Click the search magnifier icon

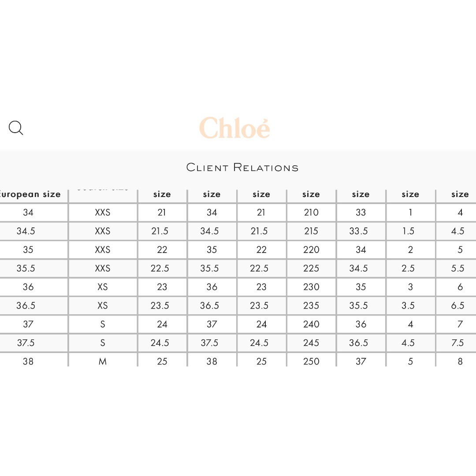pos(16,128)
